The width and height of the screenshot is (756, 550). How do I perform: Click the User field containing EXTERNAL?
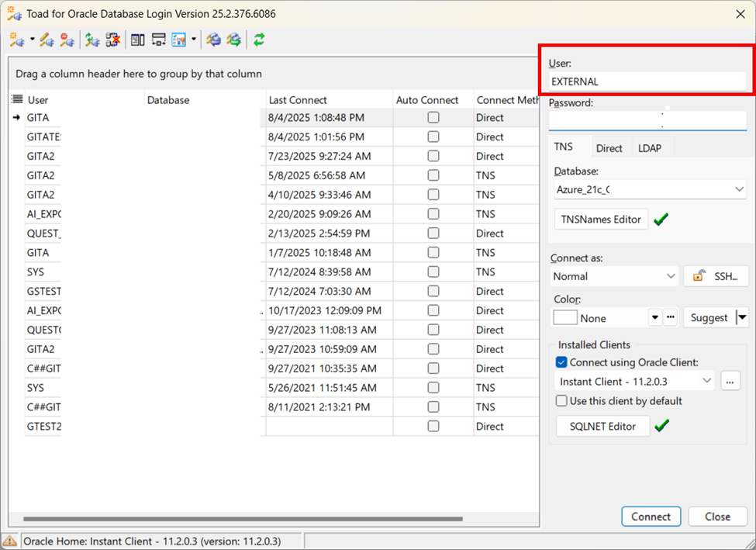click(647, 81)
